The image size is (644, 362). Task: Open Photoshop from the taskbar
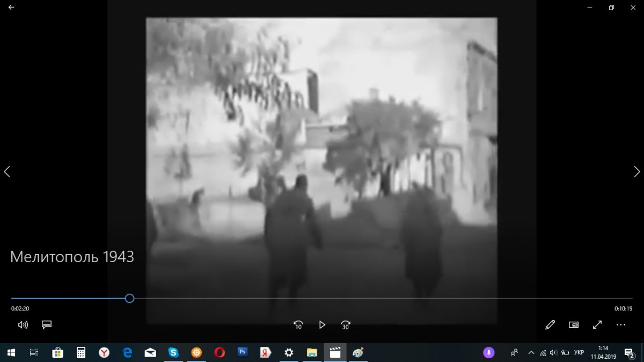[243, 352]
